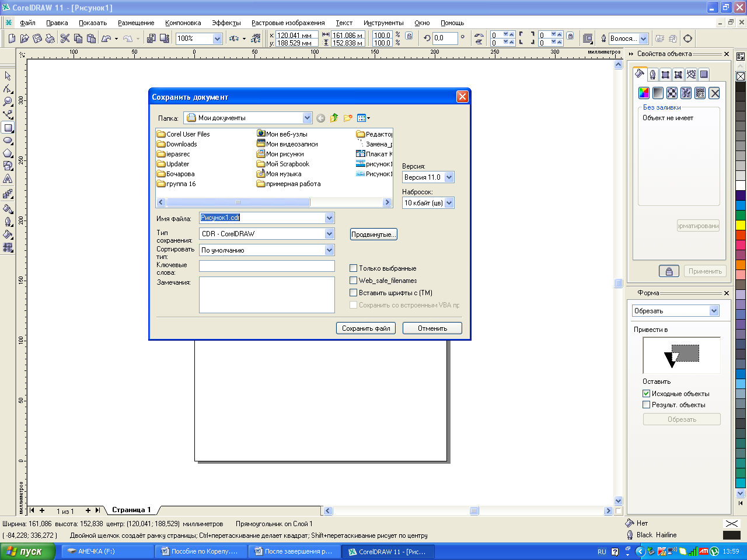Open the 'Версия 11.0' dropdown
The width and height of the screenshot is (747, 560).
point(449,177)
